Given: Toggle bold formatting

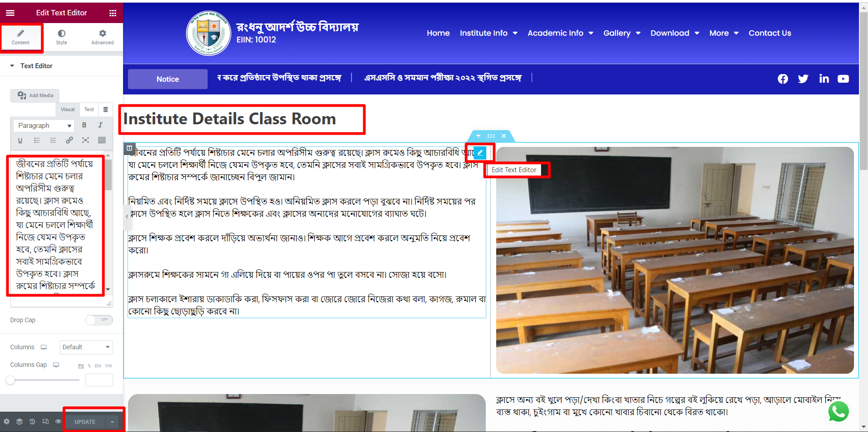Looking at the screenshot, I should tap(84, 125).
